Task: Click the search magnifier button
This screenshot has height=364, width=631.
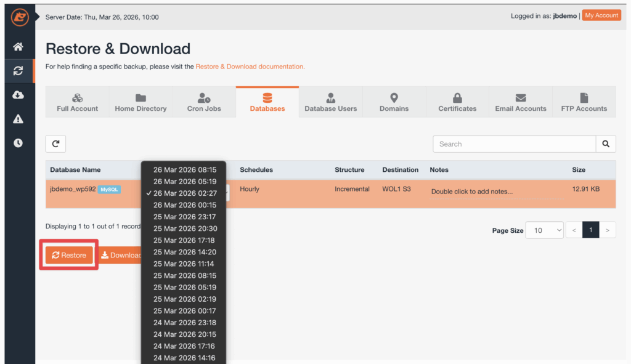Action: [605, 144]
